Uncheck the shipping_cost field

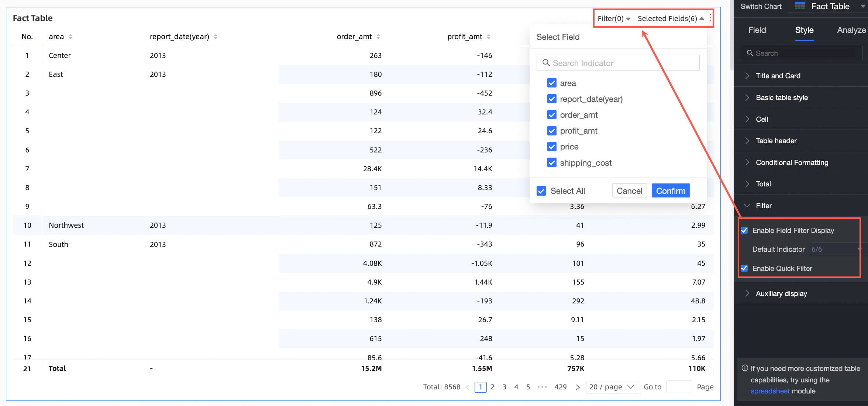(552, 163)
